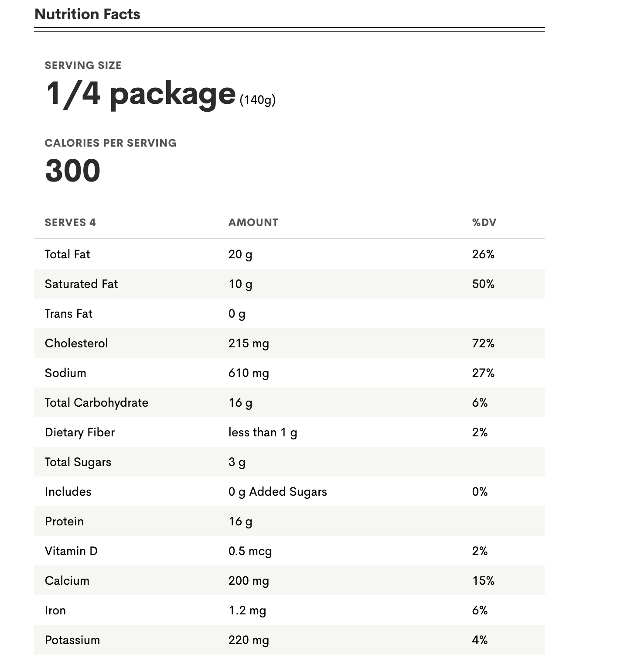Click the Cholesterol 215 mg amount
621x672 pixels.
tap(249, 343)
